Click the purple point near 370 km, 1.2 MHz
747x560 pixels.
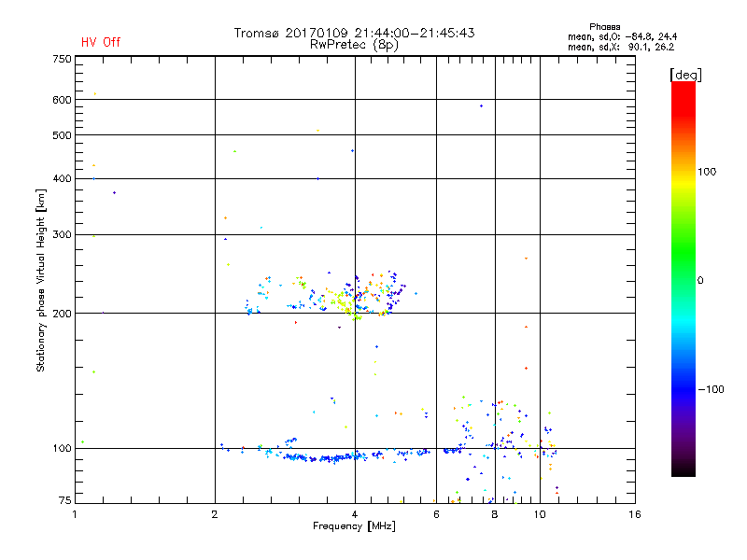coord(114,193)
